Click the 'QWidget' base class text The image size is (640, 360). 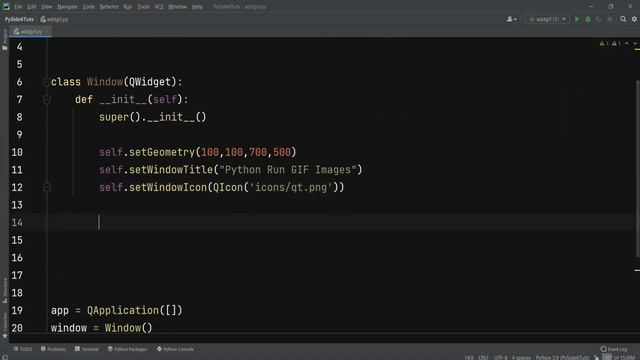click(150, 82)
